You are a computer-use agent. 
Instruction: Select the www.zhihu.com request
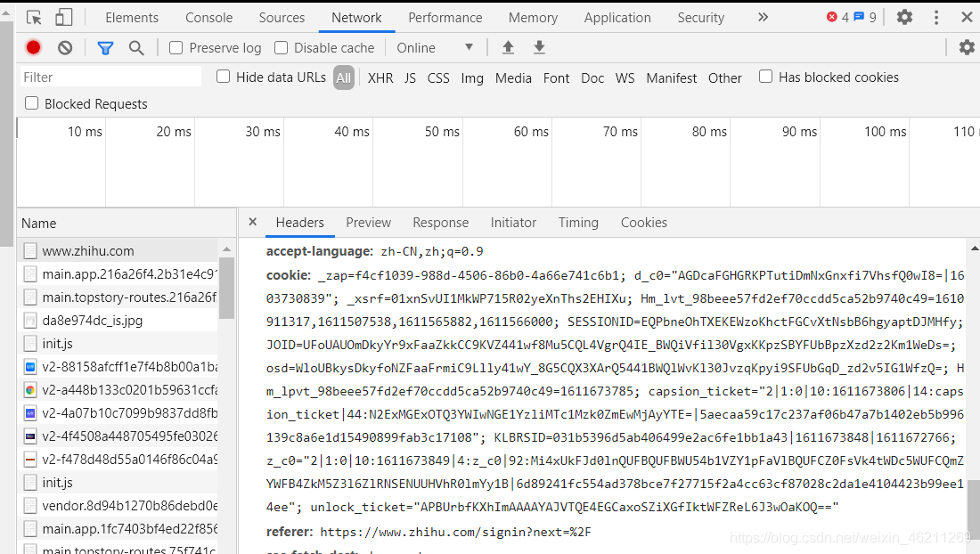(x=118, y=250)
